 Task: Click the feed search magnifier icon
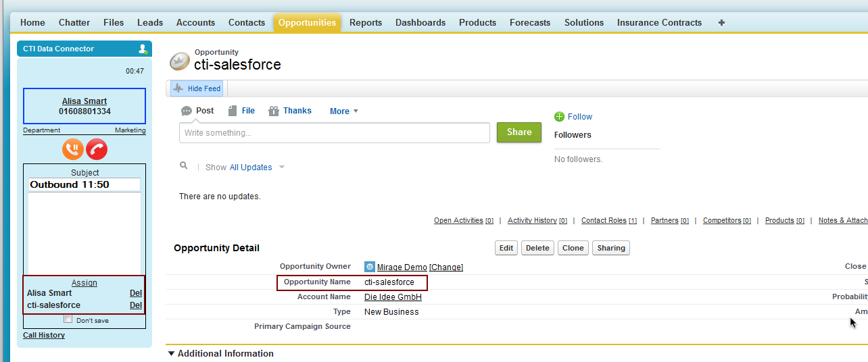[183, 165]
